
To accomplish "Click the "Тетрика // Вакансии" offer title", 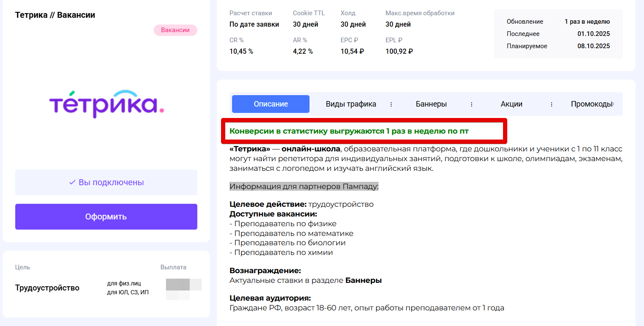I will coord(55,15).
